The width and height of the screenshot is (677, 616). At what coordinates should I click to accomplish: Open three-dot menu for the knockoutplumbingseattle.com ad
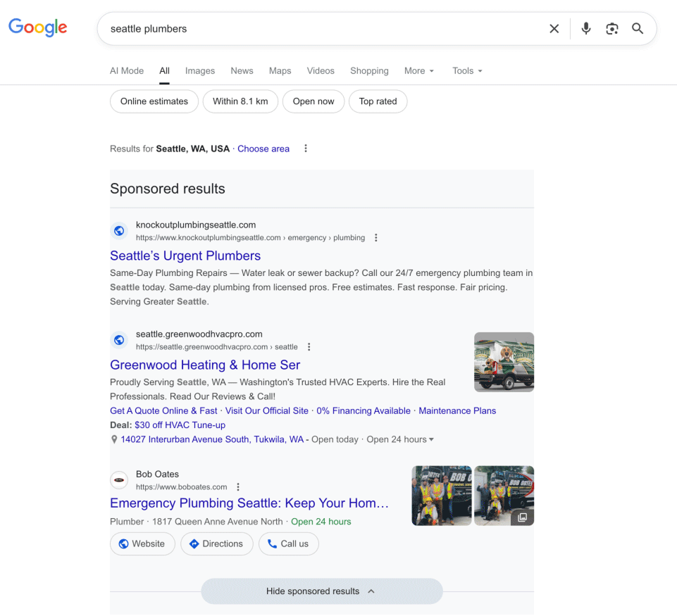tap(376, 238)
